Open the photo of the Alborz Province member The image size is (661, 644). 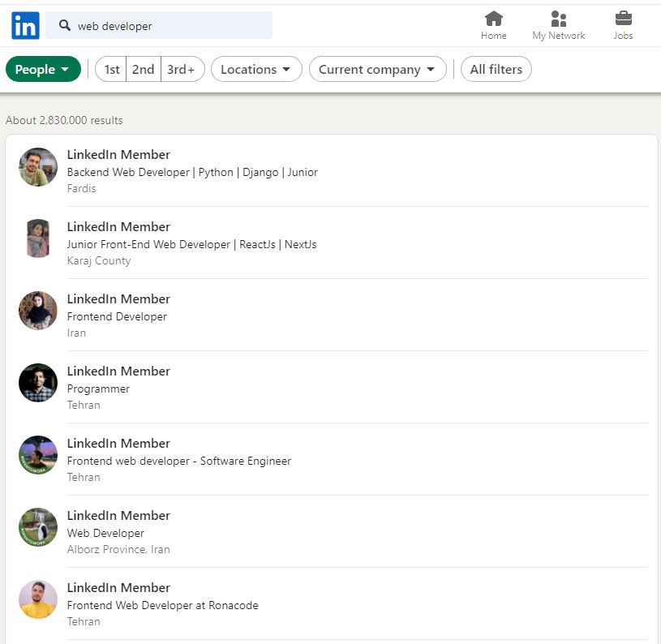[x=38, y=527]
